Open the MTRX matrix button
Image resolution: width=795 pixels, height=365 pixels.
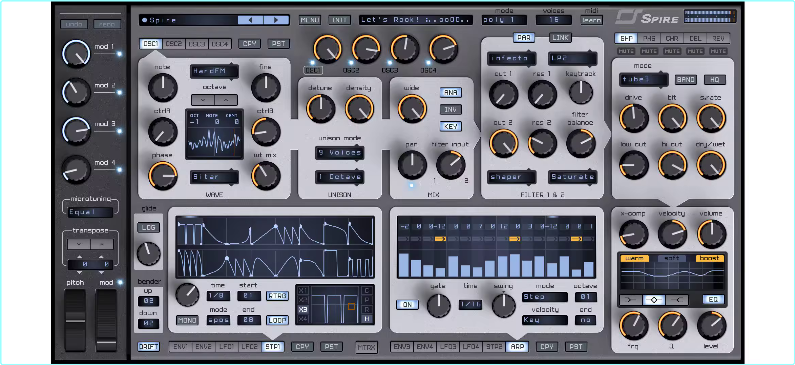point(367,347)
